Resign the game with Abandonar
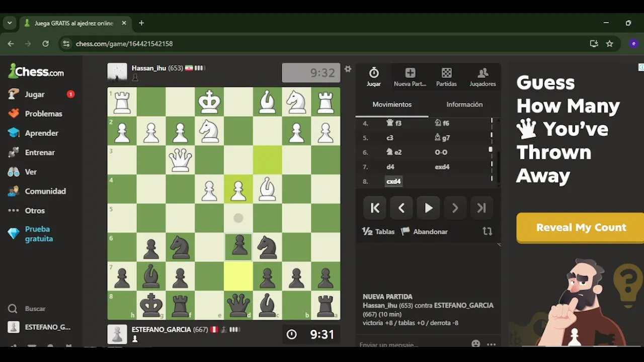The width and height of the screenshot is (644, 362). [424, 232]
